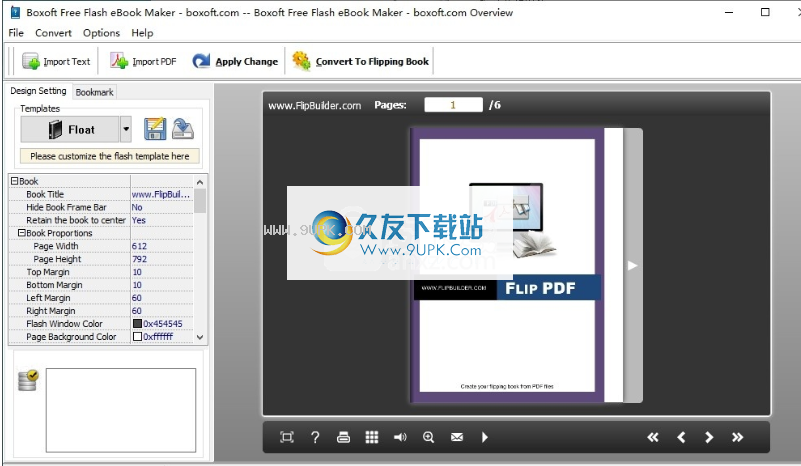Click the email share envelope icon
Viewport: 801px width, 466px height.
pyautogui.click(x=457, y=437)
